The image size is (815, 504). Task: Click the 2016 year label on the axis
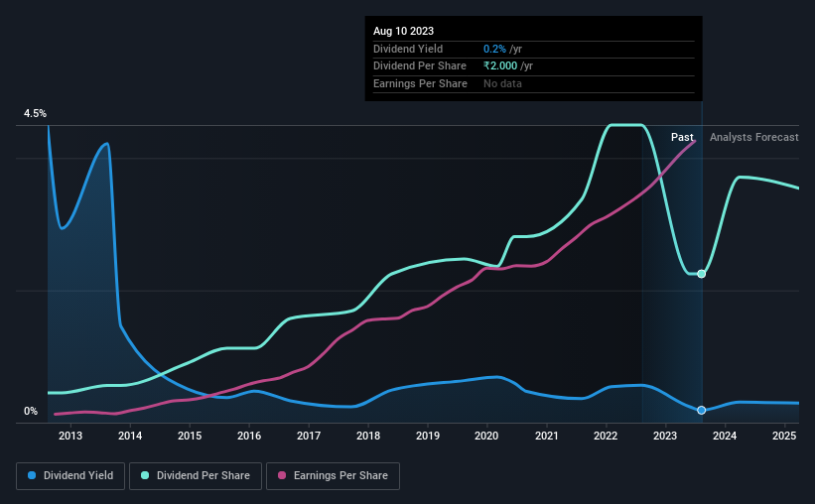[249, 436]
